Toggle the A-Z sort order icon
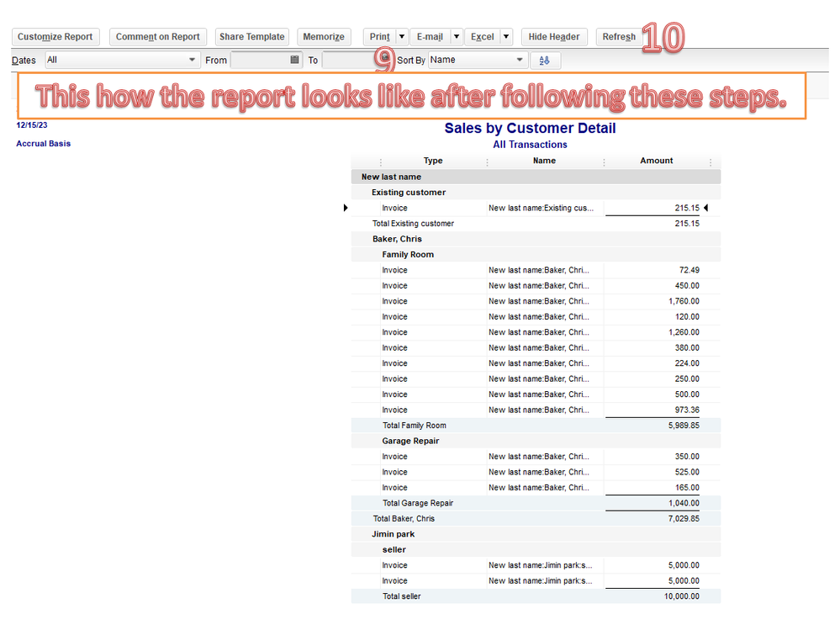This screenshot has width=840, height=630. click(x=545, y=61)
